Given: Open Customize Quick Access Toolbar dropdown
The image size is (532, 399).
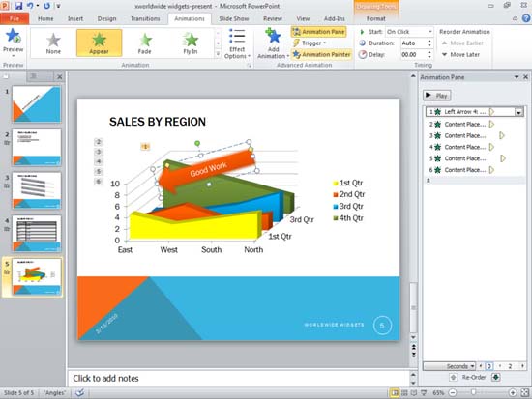Looking at the screenshot, I should coord(58,6).
